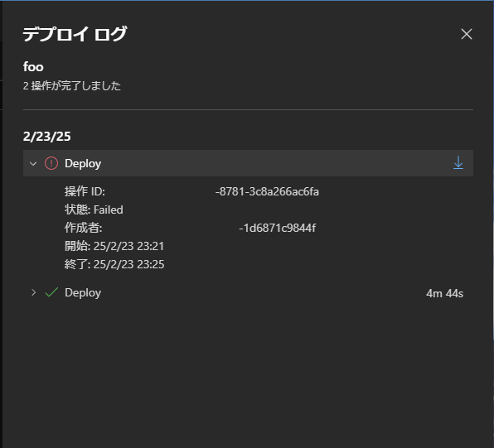Click the green checkmark status icon
Screen dimensions: 494x448
pyautogui.click(x=51, y=292)
